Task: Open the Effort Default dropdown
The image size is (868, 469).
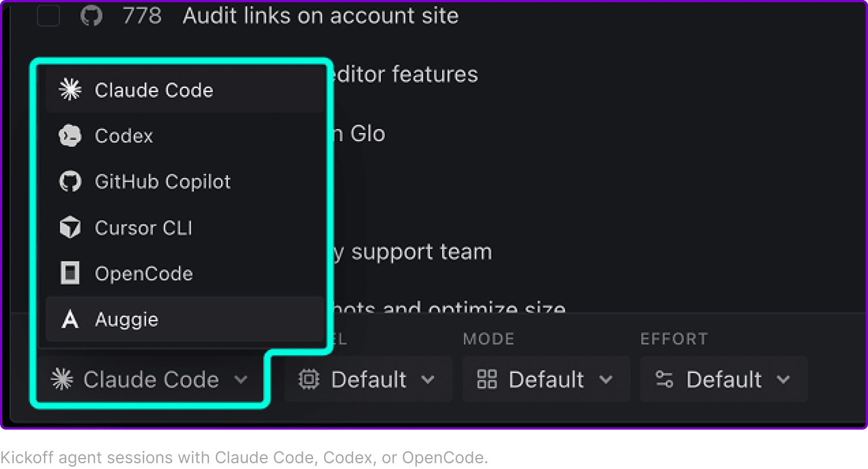Action: coord(723,379)
